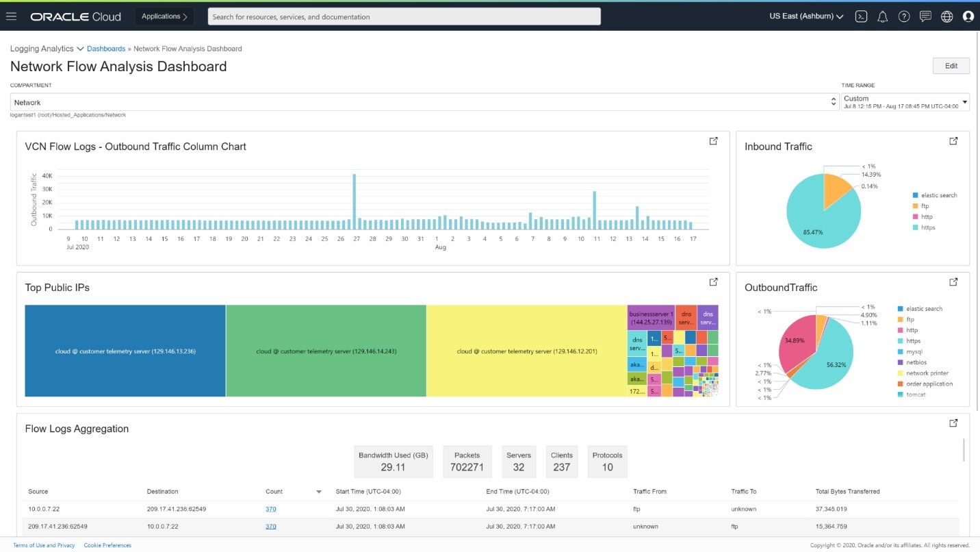Click the Edit button

(951, 66)
